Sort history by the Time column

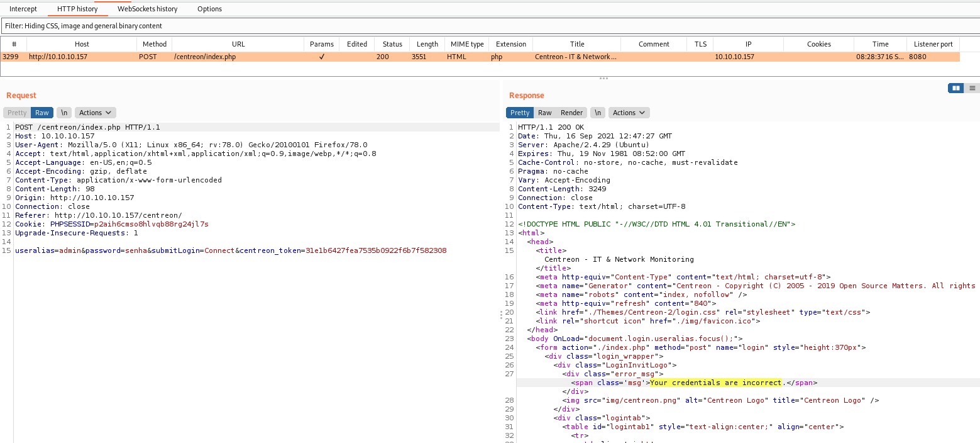click(x=880, y=44)
